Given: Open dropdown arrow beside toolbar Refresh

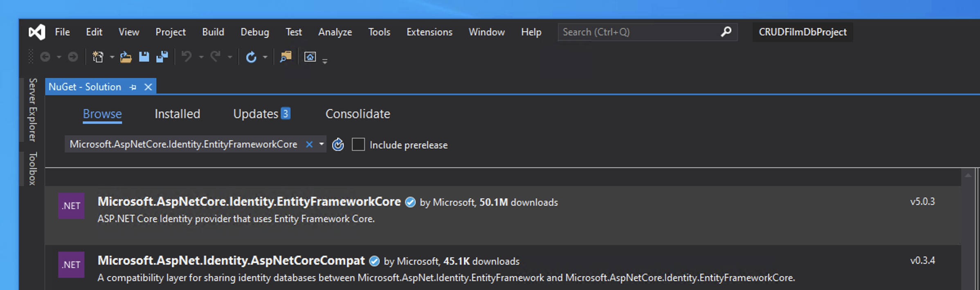Looking at the screenshot, I should pyautogui.click(x=265, y=57).
